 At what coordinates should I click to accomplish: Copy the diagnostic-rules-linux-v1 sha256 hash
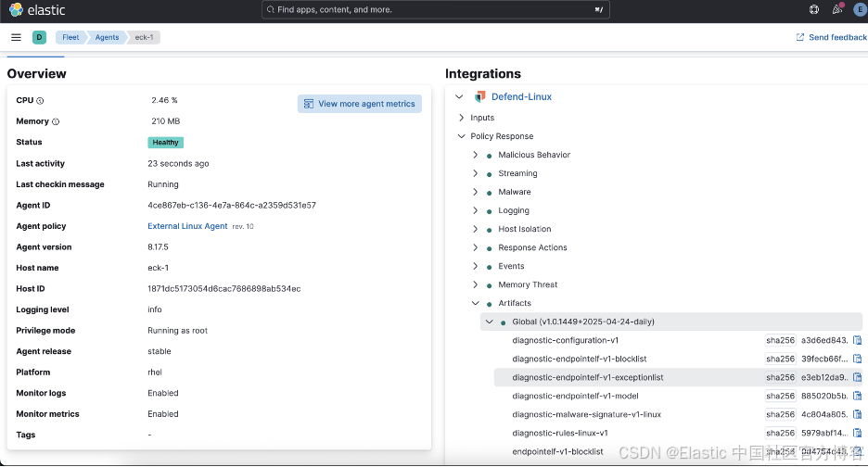pyautogui.click(x=858, y=433)
